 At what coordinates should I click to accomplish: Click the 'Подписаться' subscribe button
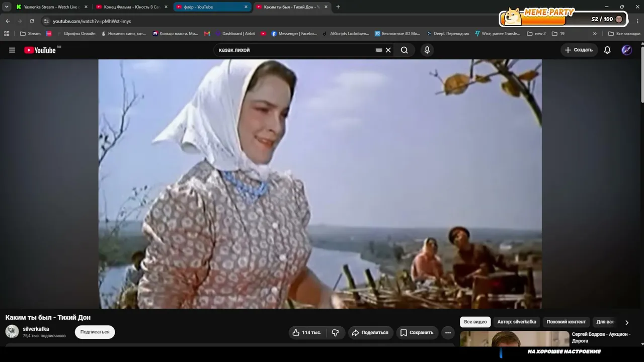point(95,332)
